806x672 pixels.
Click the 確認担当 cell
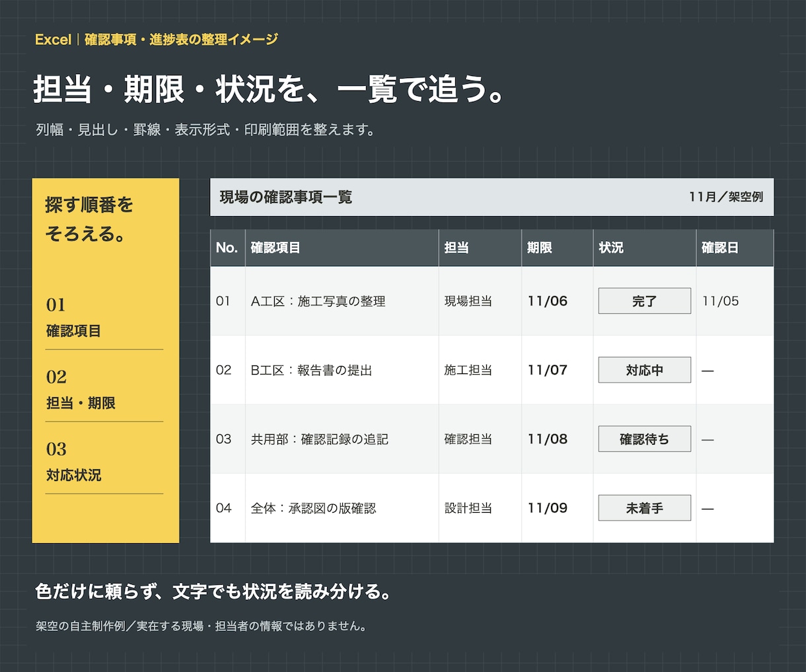tap(480, 439)
